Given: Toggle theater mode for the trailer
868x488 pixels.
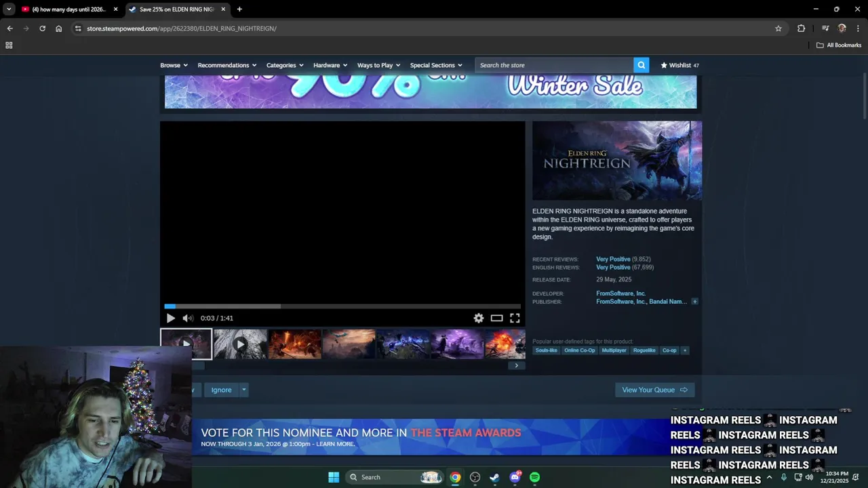Looking at the screenshot, I should (497, 318).
